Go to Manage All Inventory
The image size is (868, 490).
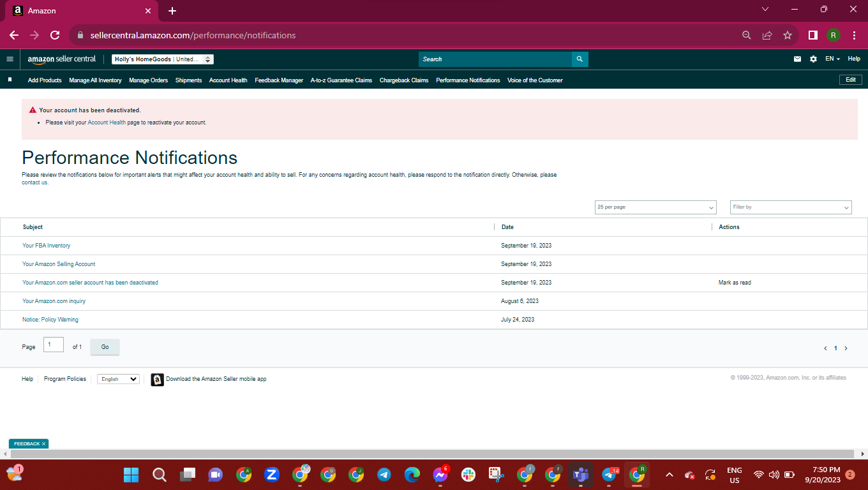click(x=95, y=80)
